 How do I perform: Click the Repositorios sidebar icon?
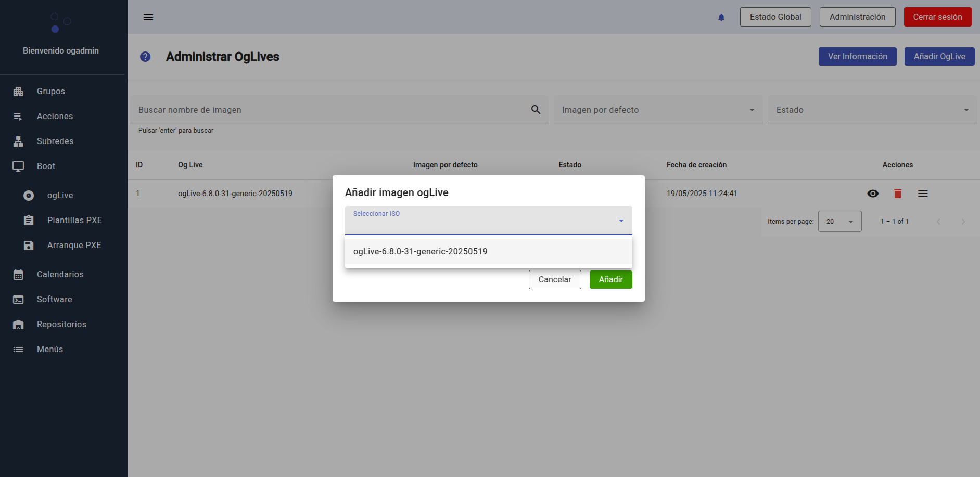coord(18,325)
